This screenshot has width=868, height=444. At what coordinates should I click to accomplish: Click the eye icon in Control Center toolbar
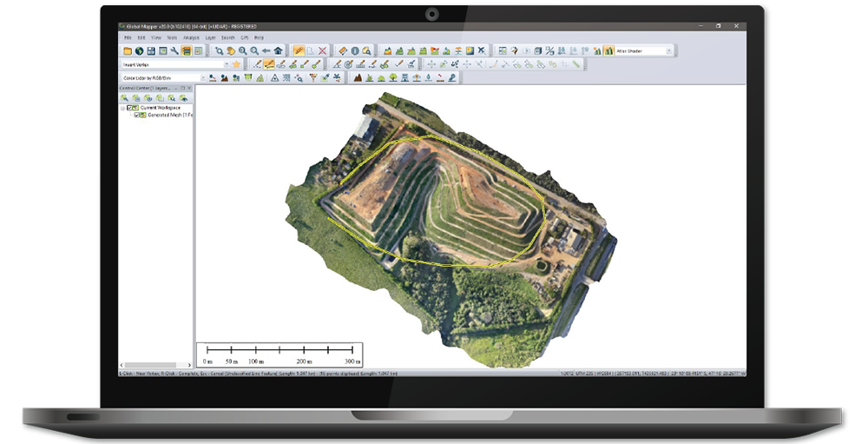coord(184,98)
